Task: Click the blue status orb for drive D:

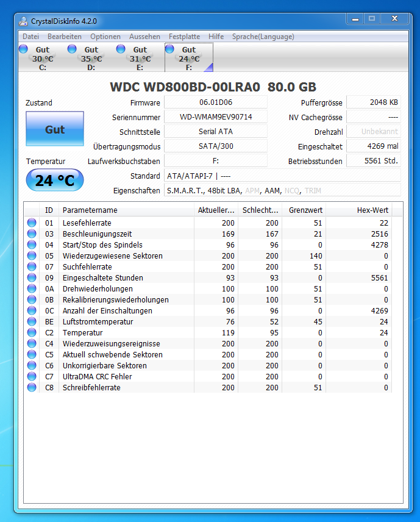Action: 72,49
